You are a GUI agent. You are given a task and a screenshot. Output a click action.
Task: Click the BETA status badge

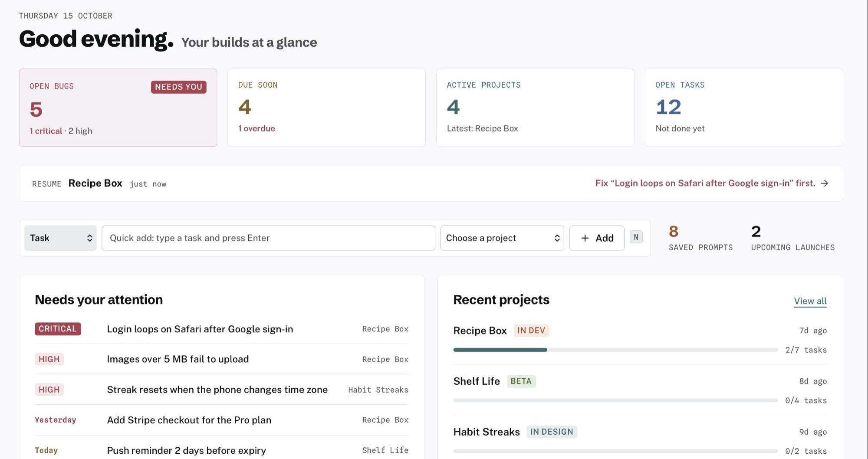[x=521, y=381]
